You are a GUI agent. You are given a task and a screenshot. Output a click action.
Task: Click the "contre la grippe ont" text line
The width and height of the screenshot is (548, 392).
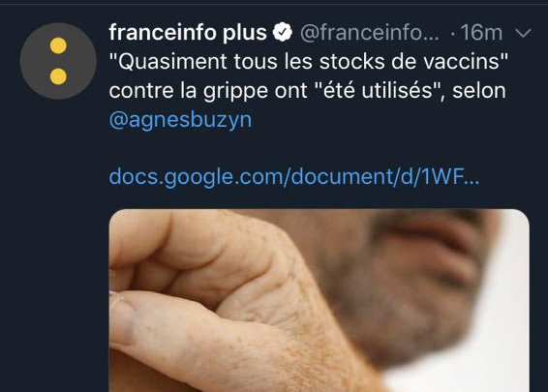pyautogui.click(x=307, y=91)
